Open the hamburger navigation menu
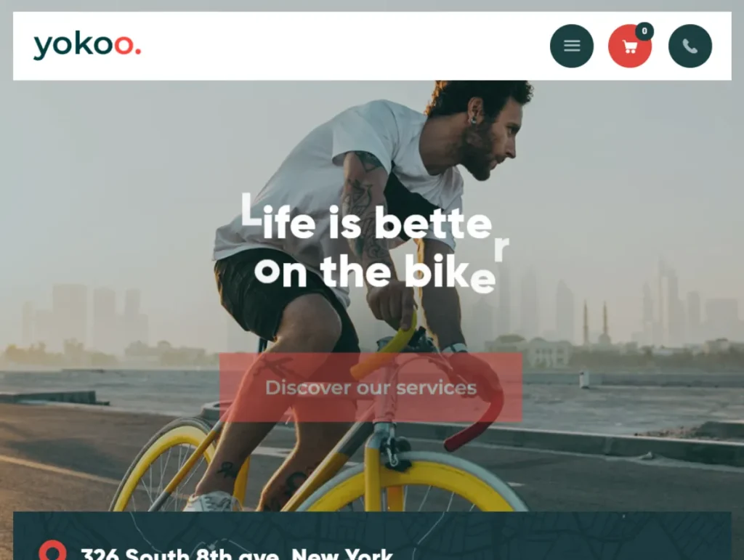 (571, 46)
